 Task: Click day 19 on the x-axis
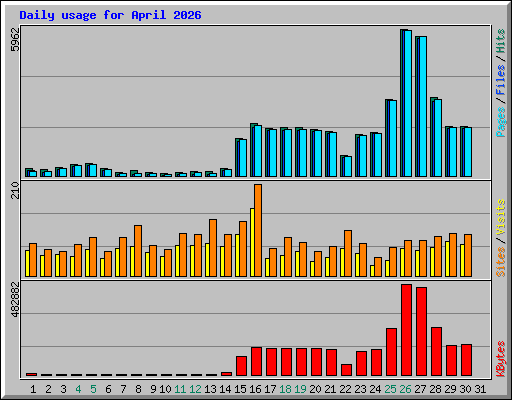(300, 389)
